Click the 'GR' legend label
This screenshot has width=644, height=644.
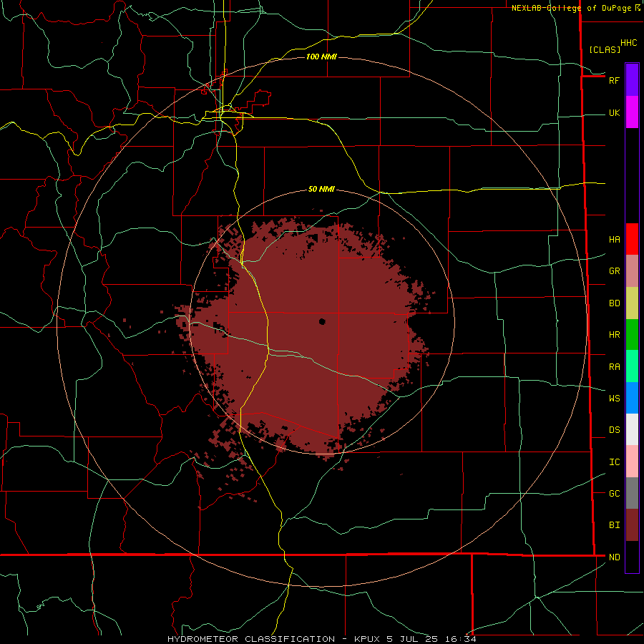coord(614,271)
